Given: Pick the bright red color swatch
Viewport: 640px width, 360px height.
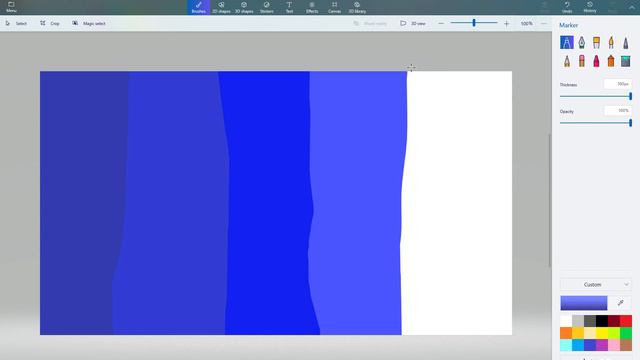Looking at the screenshot, I should pyautogui.click(x=626, y=321).
